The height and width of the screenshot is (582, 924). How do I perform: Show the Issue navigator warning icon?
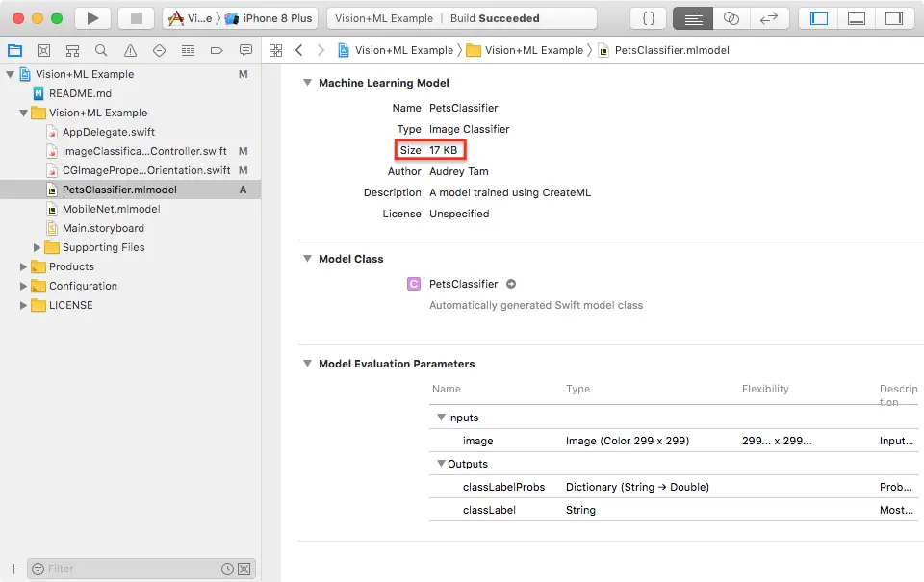[130, 51]
